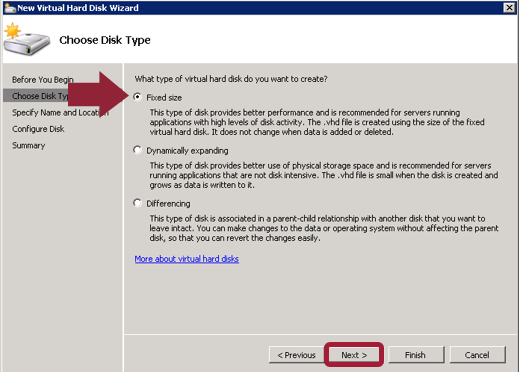The height and width of the screenshot is (372, 519).
Task: Click the New Virtual Hard Disk Wizard title
Action: point(78,8)
